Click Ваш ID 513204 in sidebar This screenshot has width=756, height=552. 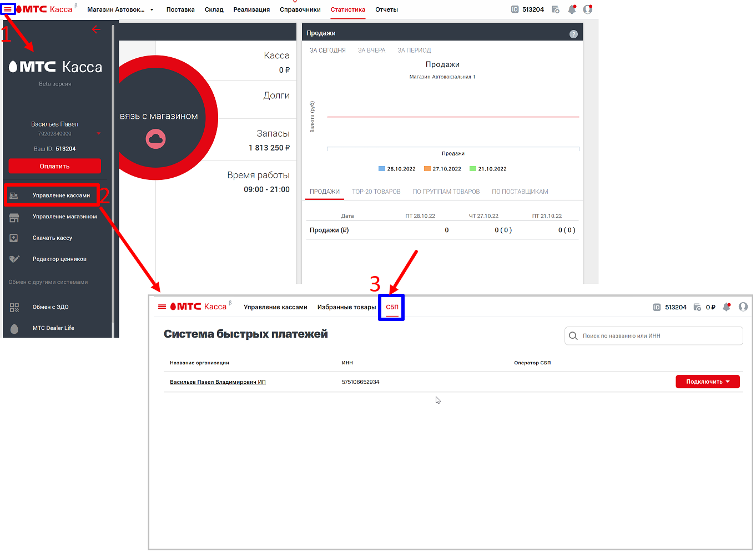tap(54, 149)
